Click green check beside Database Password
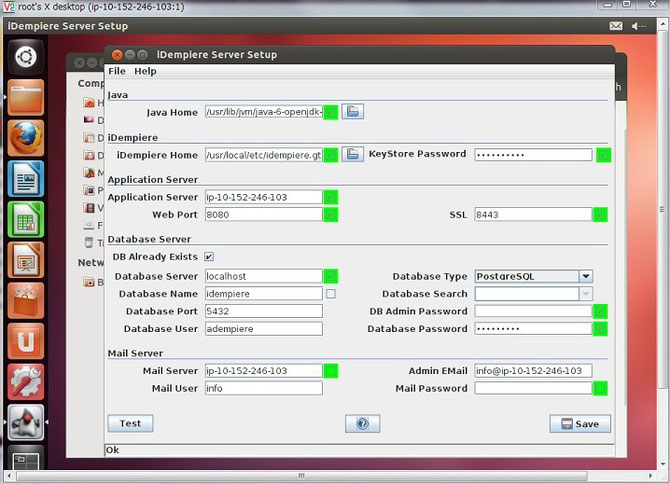This screenshot has width=670, height=484. click(x=600, y=329)
